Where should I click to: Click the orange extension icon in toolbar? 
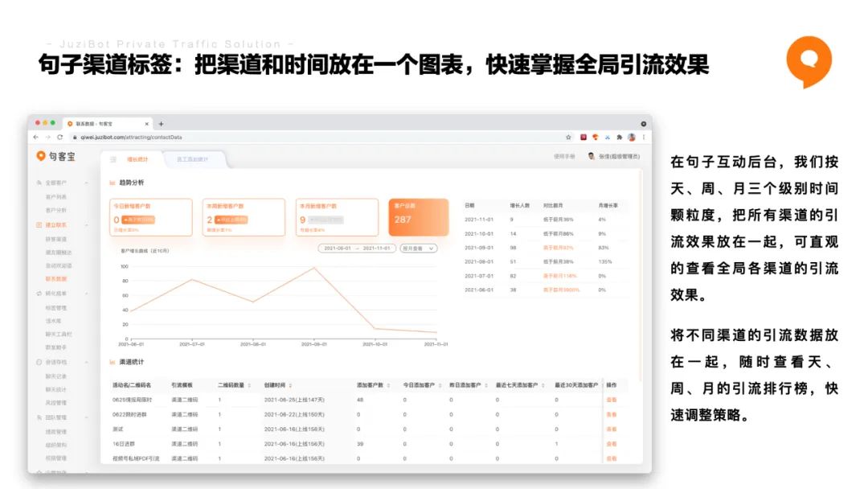point(595,138)
